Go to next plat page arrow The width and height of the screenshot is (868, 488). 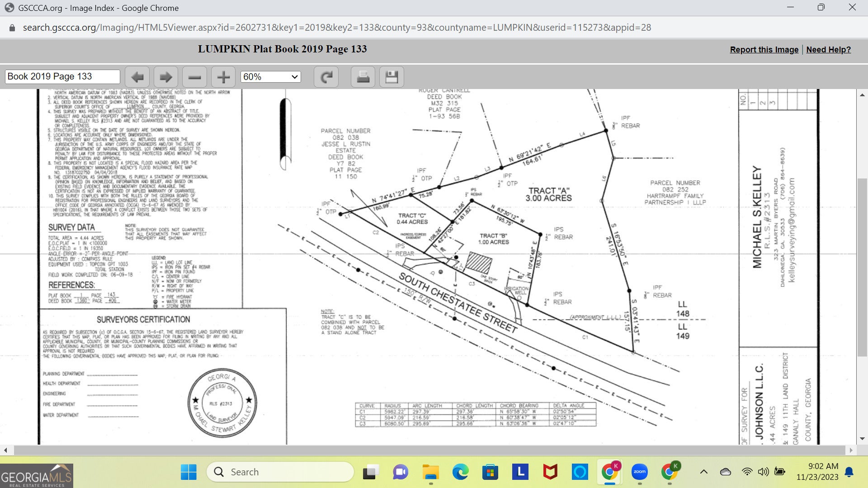coord(166,77)
